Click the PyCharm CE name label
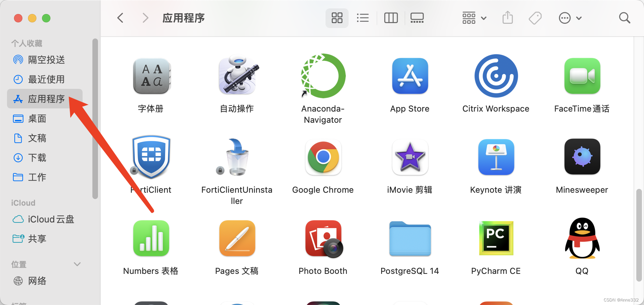Screen dimensions: 644x305 496,271
